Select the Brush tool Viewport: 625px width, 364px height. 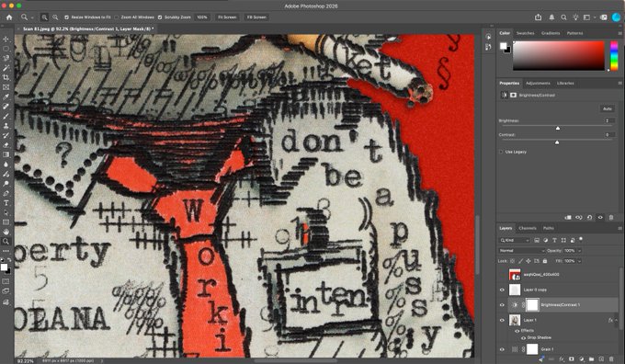(6, 116)
